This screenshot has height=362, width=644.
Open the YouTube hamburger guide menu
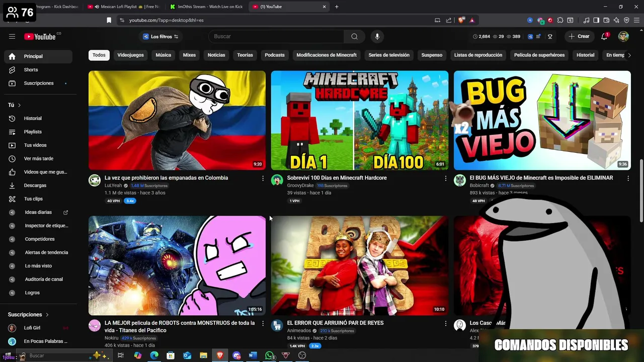pyautogui.click(x=12, y=36)
